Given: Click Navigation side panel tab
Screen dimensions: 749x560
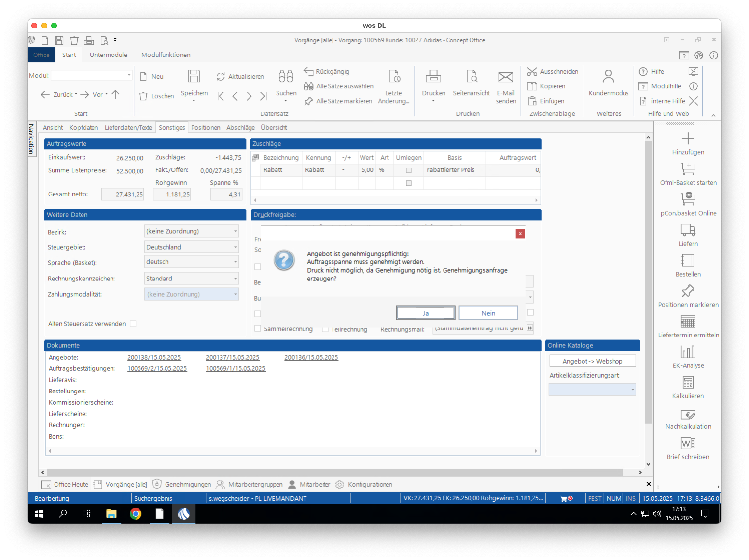Looking at the screenshot, I should [31, 139].
